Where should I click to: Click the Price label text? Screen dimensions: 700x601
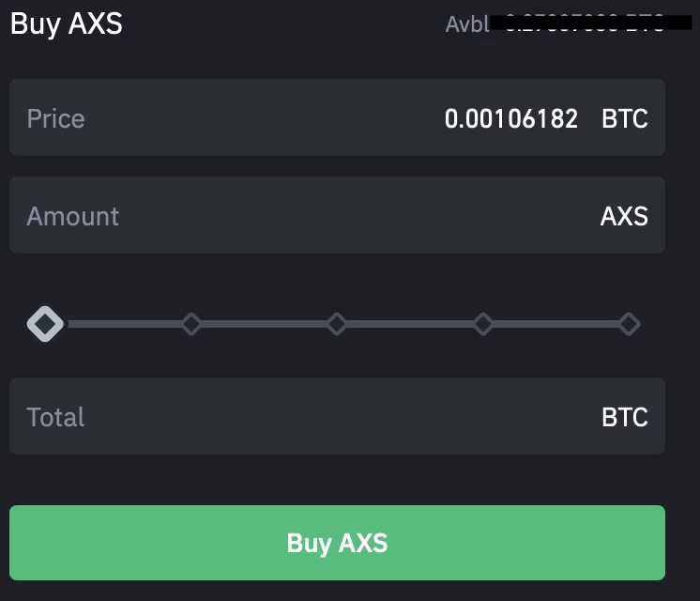pyautogui.click(x=55, y=118)
